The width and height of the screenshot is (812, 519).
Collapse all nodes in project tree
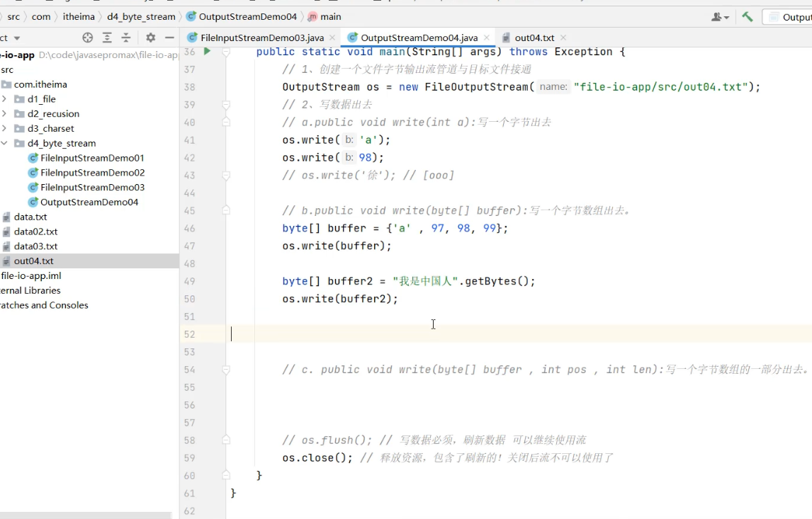pyautogui.click(x=126, y=38)
